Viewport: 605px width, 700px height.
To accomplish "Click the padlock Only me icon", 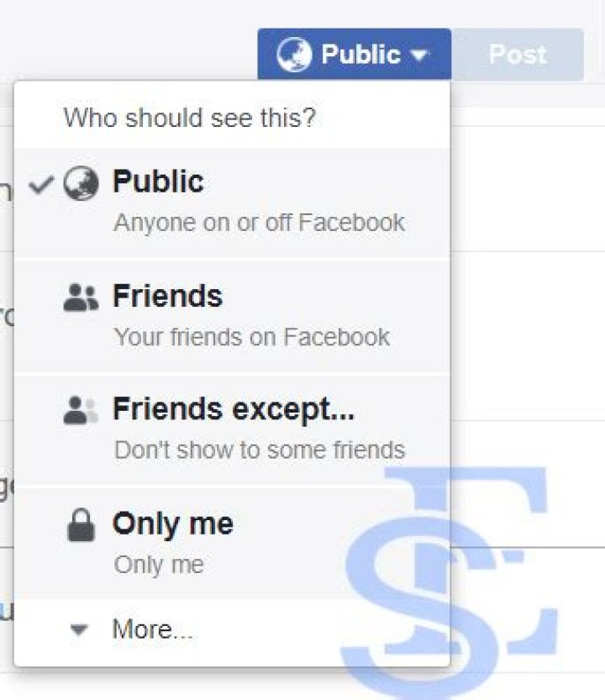I will pos(81,524).
